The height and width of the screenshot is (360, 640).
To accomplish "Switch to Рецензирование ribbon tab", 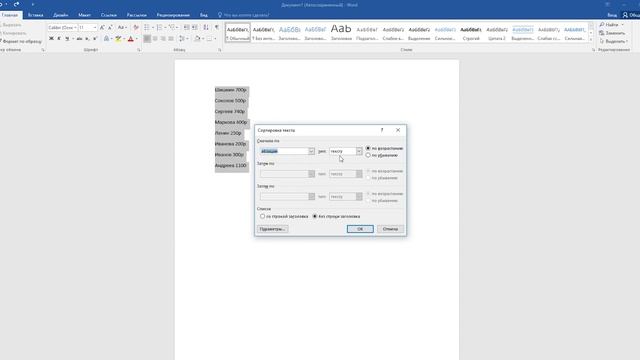I will click(173, 15).
